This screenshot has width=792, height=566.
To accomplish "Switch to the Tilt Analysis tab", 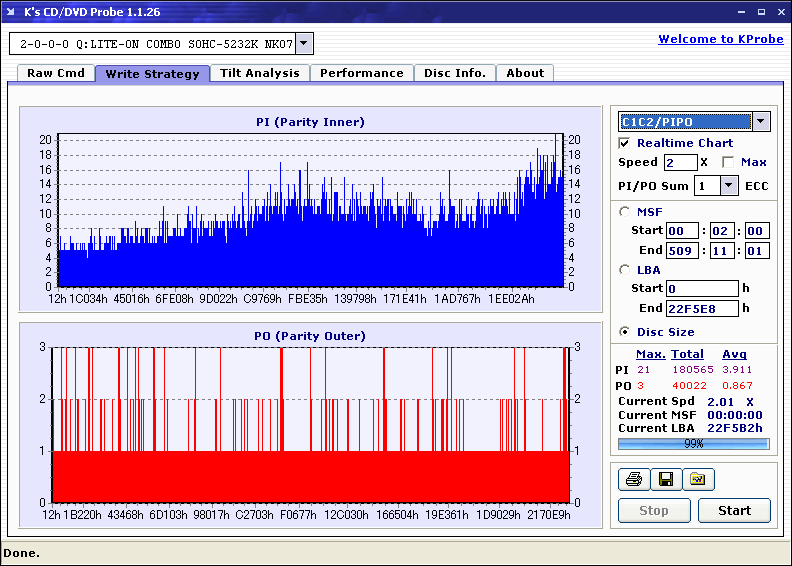I will coord(259,73).
